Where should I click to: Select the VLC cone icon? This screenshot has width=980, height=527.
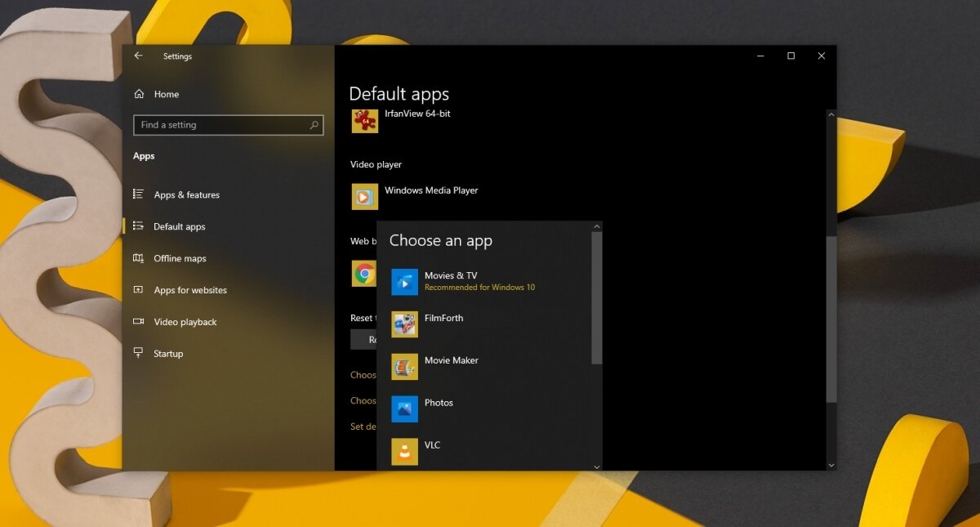click(404, 451)
